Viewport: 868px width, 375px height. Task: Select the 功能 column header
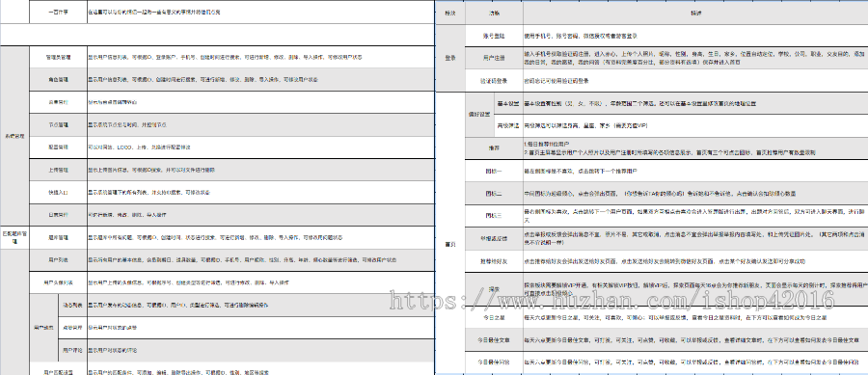tap(494, 13)
